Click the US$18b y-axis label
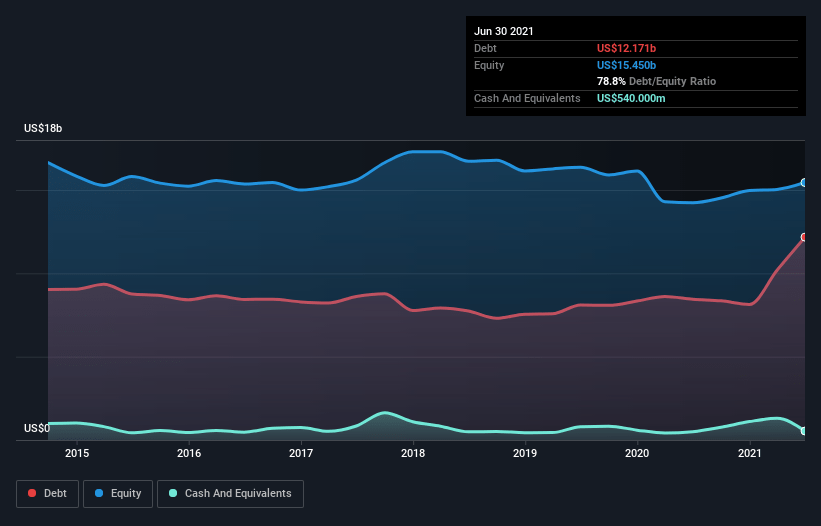This screenshot has height=526, width=821. tap(43, 129)
